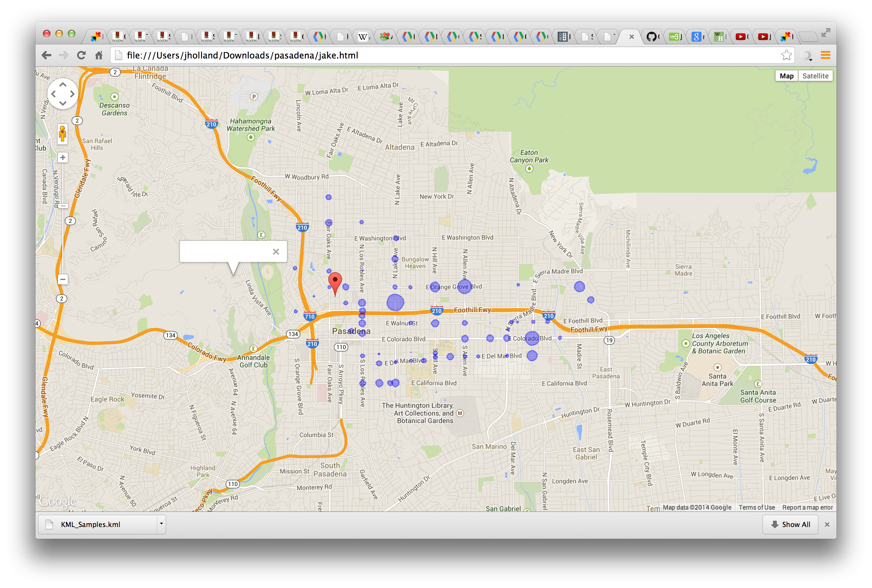Switch to the Wikipedia tab

(363, 37)
